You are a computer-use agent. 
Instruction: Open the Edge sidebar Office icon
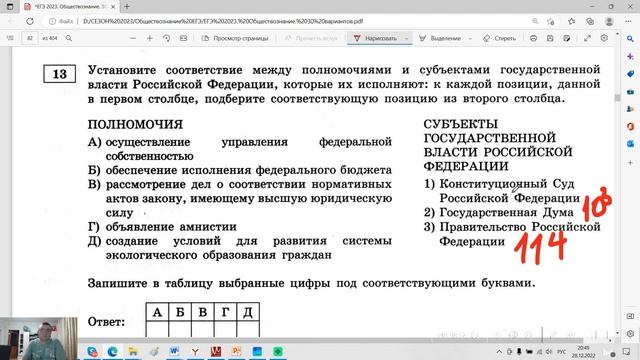coord(630,127)
